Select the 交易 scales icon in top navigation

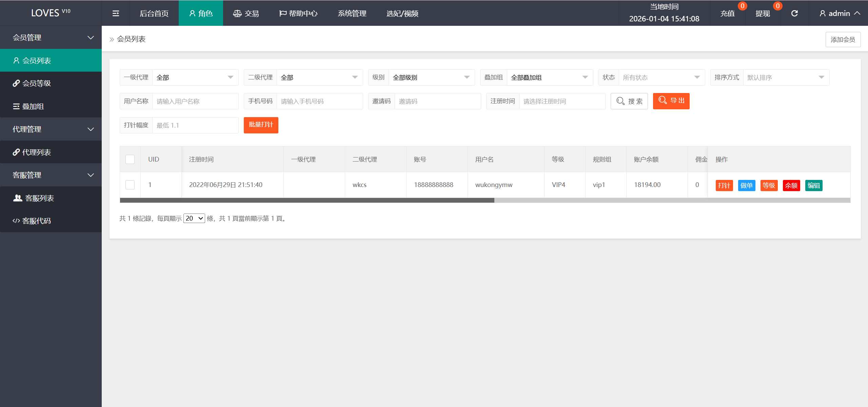(x=237, y=13)
